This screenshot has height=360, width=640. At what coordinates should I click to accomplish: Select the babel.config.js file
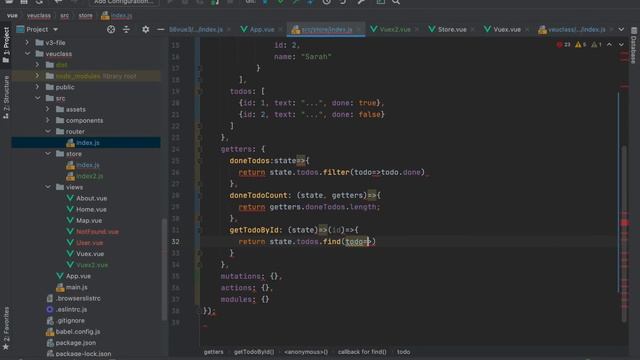pos(78,331)
